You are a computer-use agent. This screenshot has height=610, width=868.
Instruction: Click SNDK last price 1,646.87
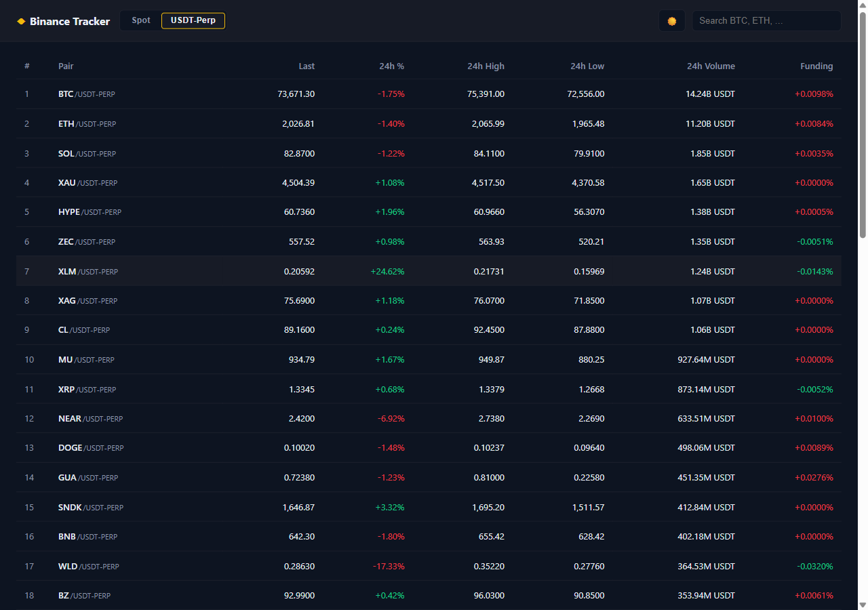point(298,508)
